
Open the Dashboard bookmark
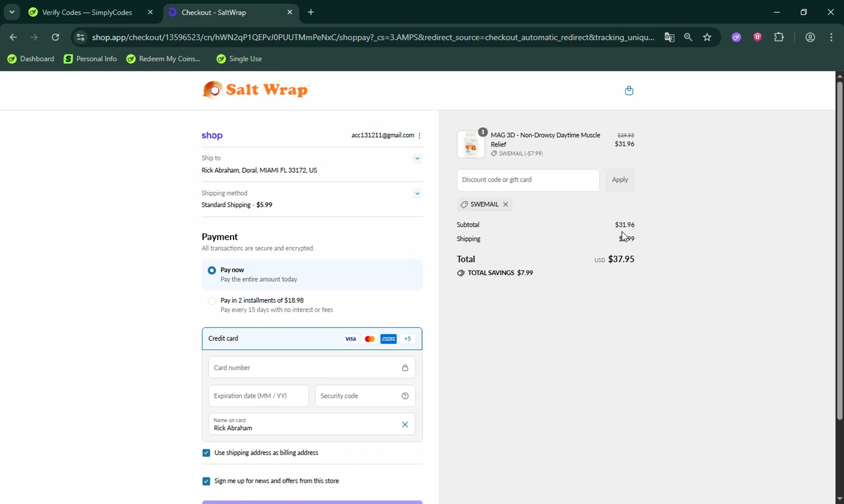(31, 59)
